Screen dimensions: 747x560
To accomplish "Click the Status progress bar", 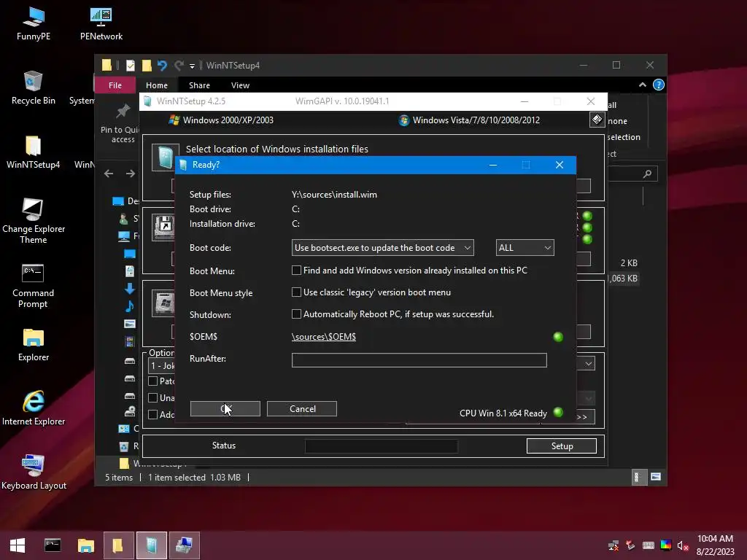I will point(382,446).
